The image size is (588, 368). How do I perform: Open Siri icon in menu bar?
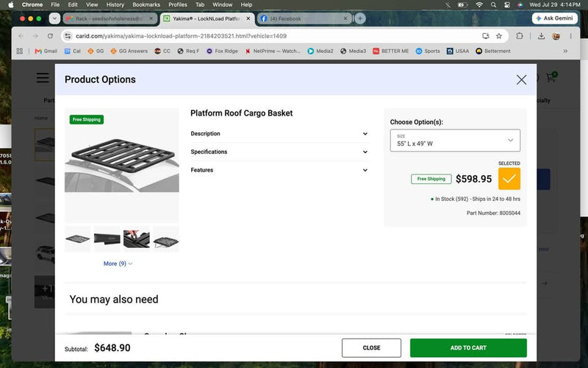(520, 5)
